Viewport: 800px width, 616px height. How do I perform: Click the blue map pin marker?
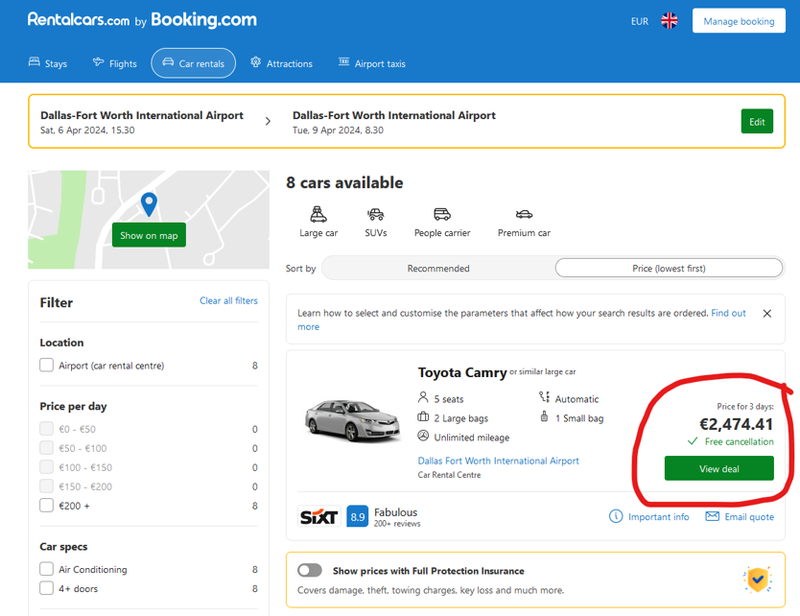[x=148, y=204]
